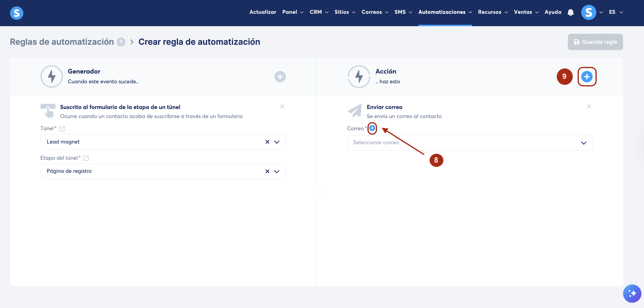Click the blue plus to add an action
This screenshot has width=644, height=308.
click(x=586, y=76)
